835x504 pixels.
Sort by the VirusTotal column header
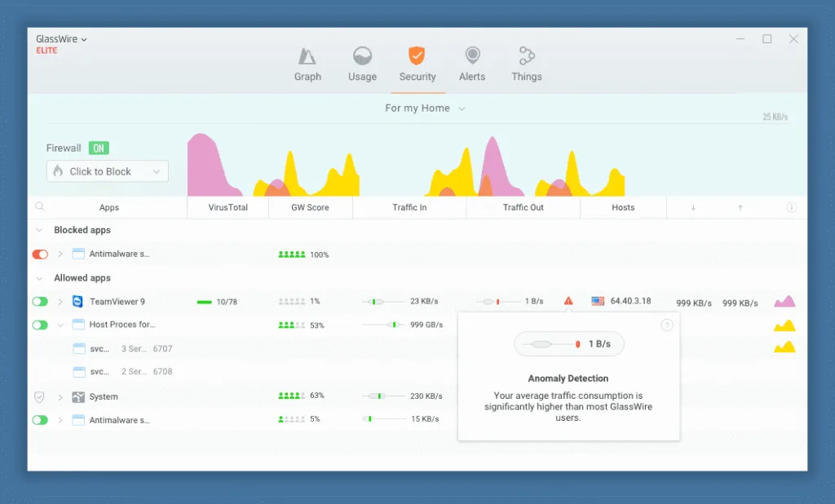click(228, 208)
